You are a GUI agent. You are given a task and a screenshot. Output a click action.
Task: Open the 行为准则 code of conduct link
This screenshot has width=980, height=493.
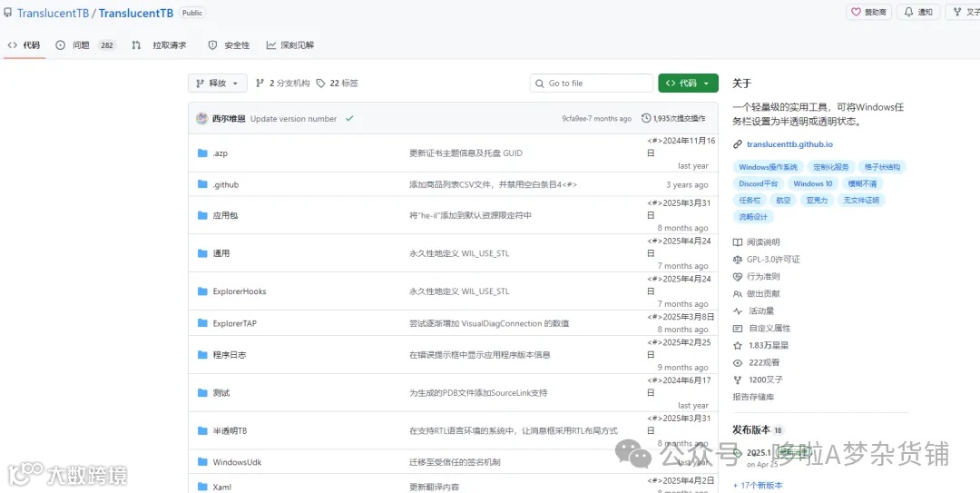point(757,277)
